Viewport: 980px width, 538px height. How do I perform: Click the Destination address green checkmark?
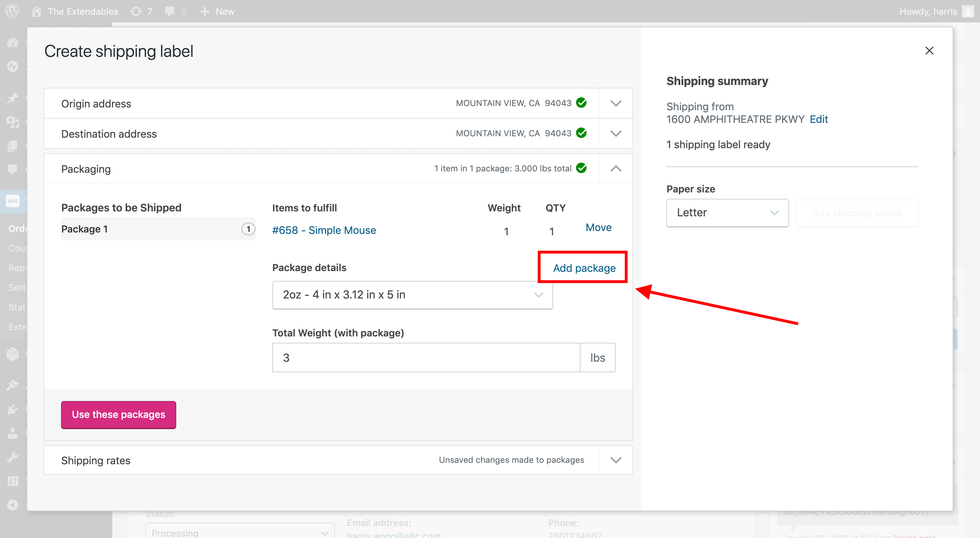click(x=581, y=133)
